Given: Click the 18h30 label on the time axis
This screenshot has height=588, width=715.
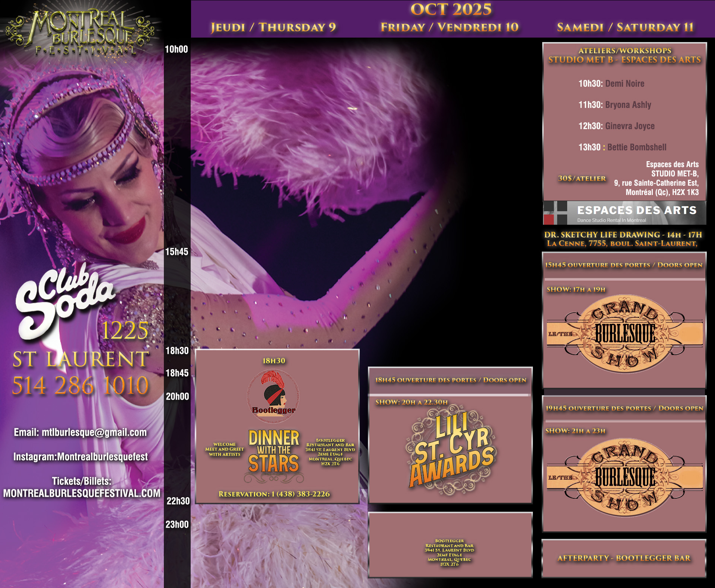Looking at the screenshot, I should point(177,351).
